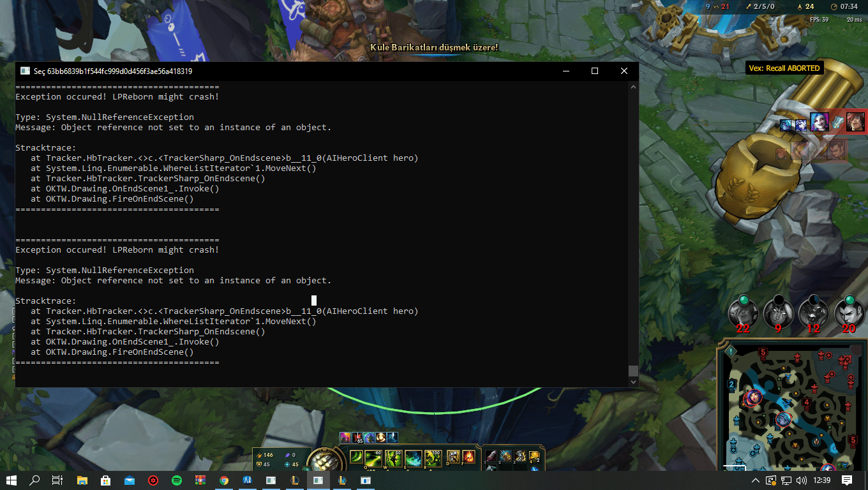Open the Windows Start menu
Viewport: 868px width, 490px height.
tap(11, 480)
